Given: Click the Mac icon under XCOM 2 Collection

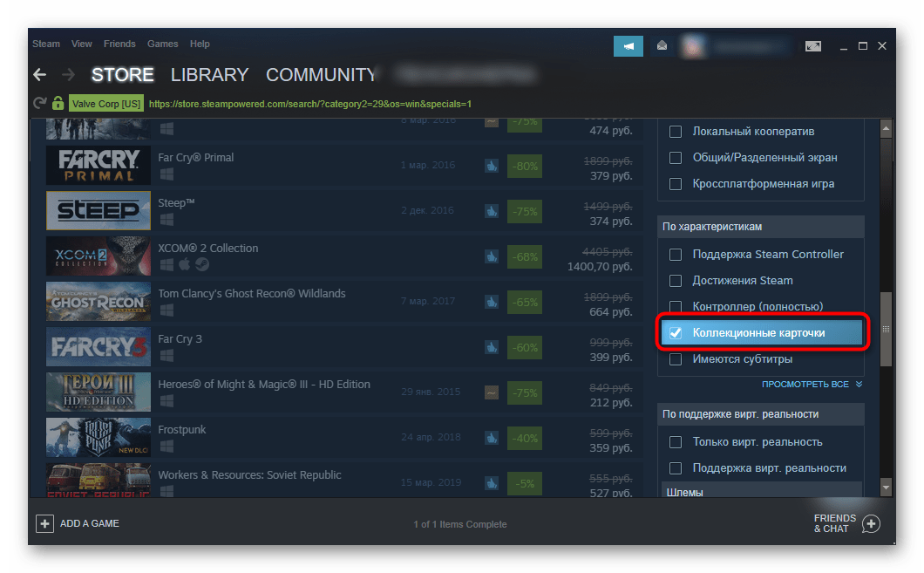Looking at the screenshot, I should [185, 264].
